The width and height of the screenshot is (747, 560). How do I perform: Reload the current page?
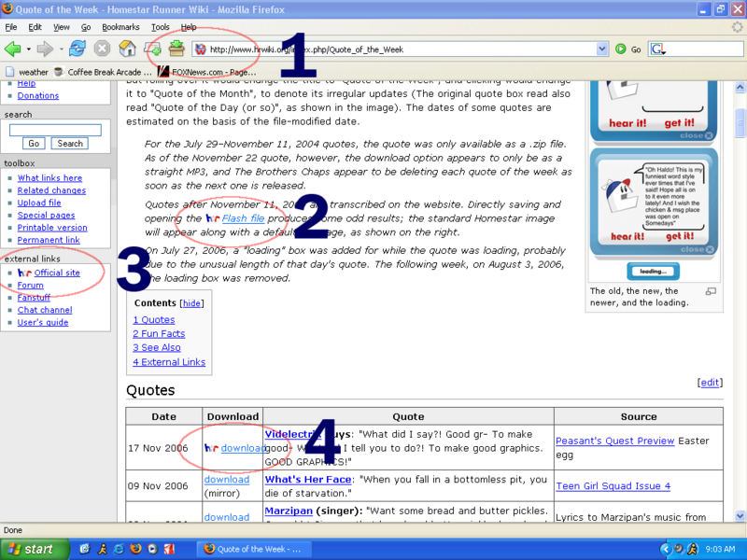[78, 49]
